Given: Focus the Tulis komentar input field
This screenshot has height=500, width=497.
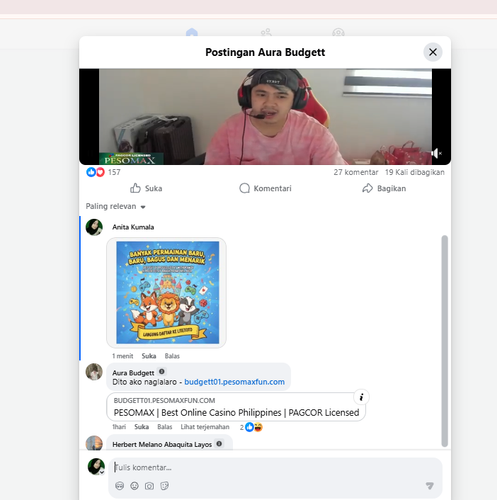Looking at the screenshot, I should [x=275, y=468].
